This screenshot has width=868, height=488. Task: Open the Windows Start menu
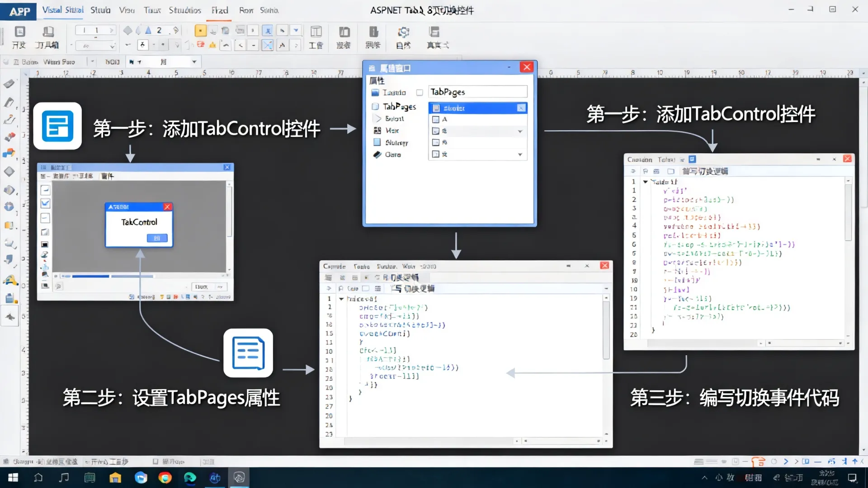[13, 478]
